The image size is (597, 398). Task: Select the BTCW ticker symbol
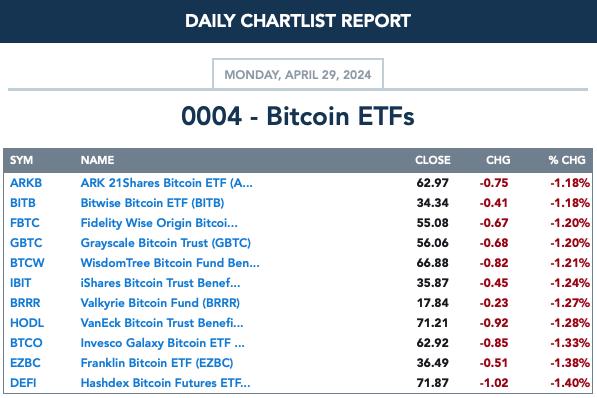pyautogui.click(x=27, y=263)
